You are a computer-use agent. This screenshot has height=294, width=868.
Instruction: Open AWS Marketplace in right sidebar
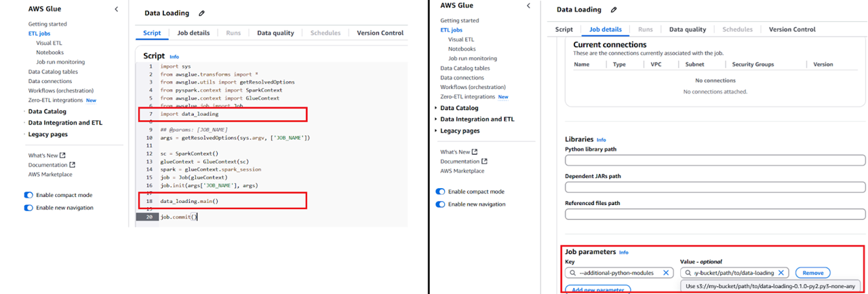click(x=462, y=170)
